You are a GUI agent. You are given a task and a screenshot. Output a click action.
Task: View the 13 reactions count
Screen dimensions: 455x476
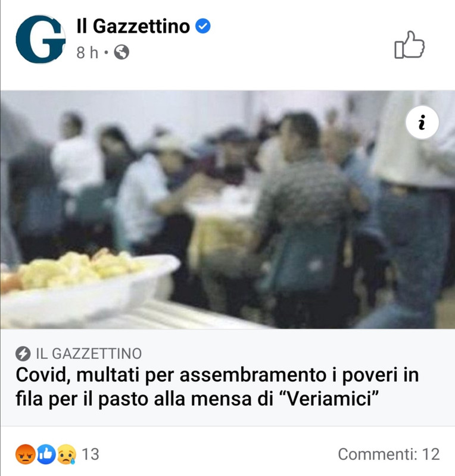[x=91, y=454]
